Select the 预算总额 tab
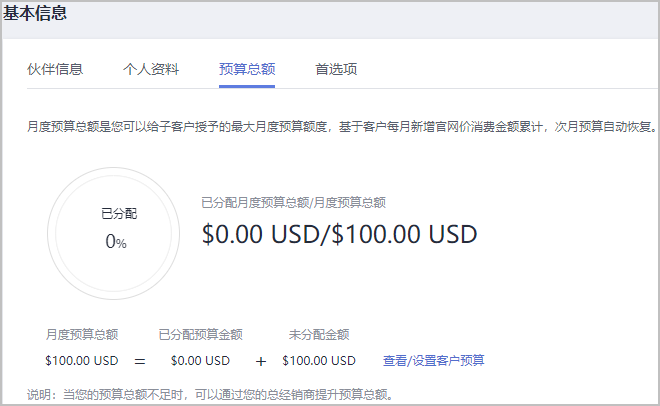 click(x=247, y=69)
